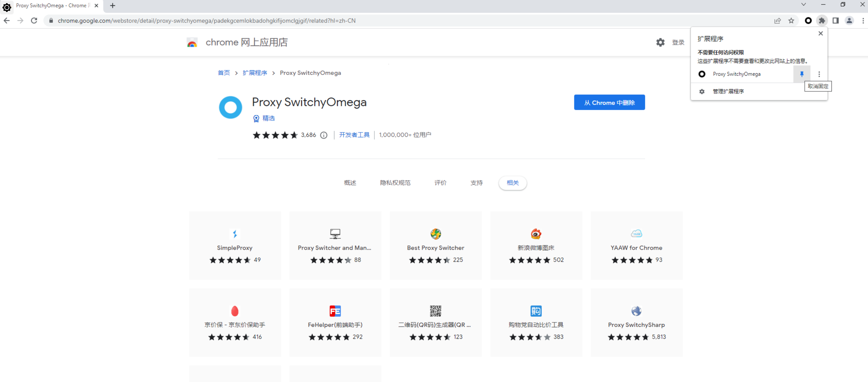Click the SwitchyOmega circle icon in the toolbar
The image size is (868, 382).
tap(808, 21)
